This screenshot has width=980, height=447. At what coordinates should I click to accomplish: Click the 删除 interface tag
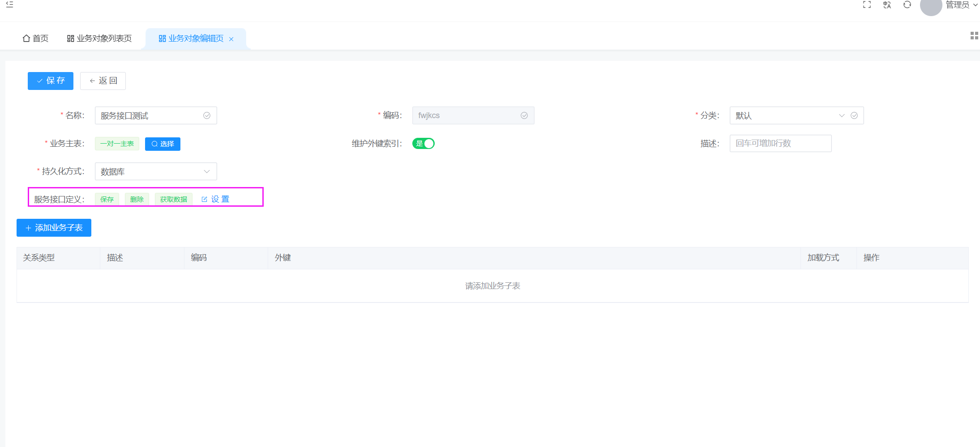(x=137, y=199)
